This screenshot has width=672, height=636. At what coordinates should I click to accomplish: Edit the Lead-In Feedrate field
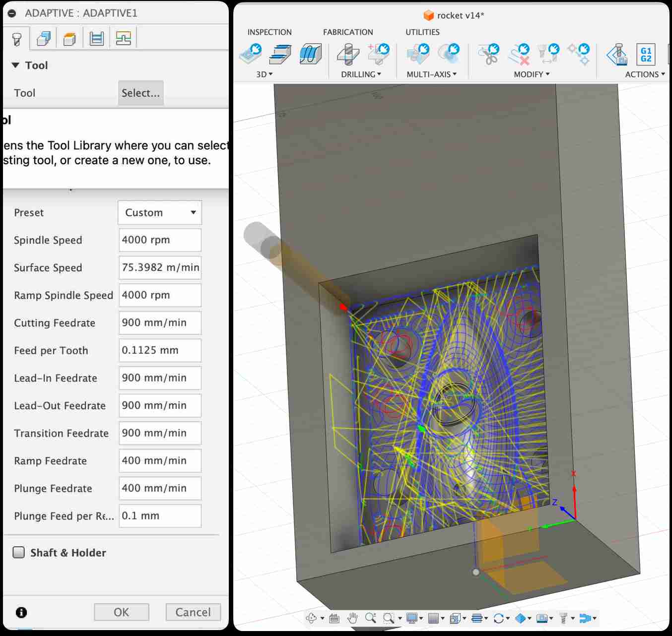(x=160, y=378)
